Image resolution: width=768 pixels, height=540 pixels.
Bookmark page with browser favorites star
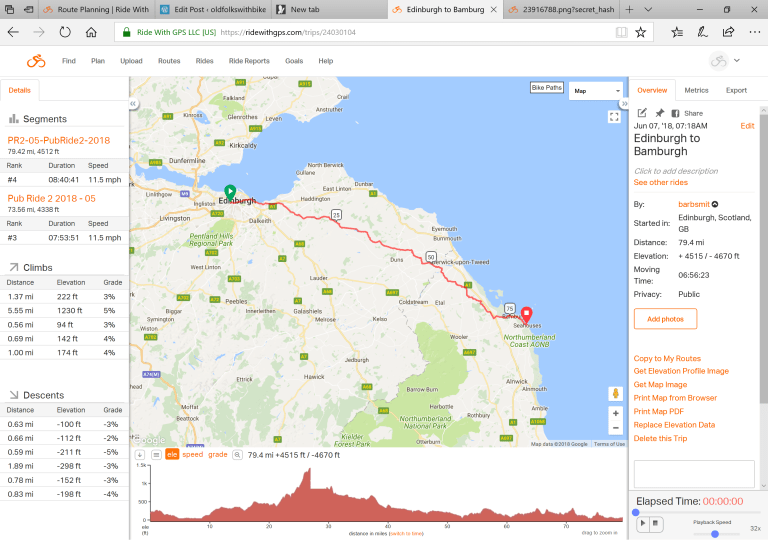click(641, 32)
